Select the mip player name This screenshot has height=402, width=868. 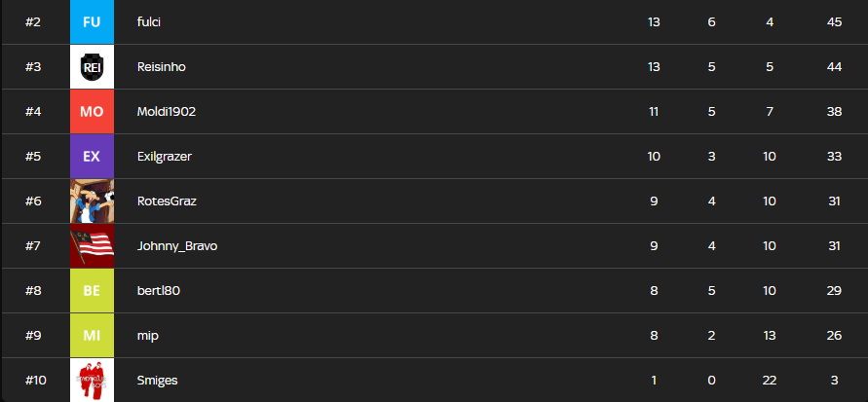coord(148,336)
